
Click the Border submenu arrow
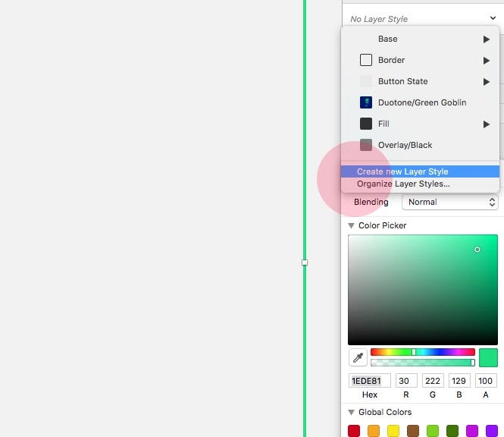pyautogui.click(x=487, y=61)
